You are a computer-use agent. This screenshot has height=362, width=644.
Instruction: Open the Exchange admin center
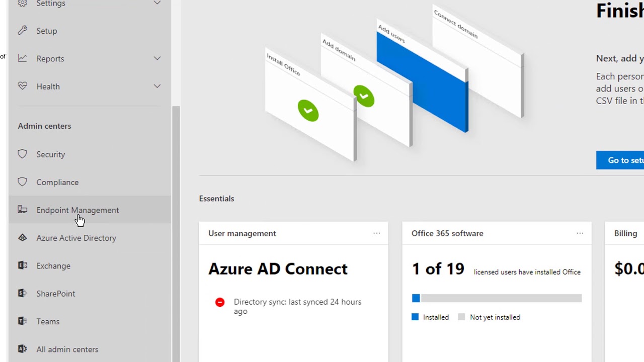point(90,265)
